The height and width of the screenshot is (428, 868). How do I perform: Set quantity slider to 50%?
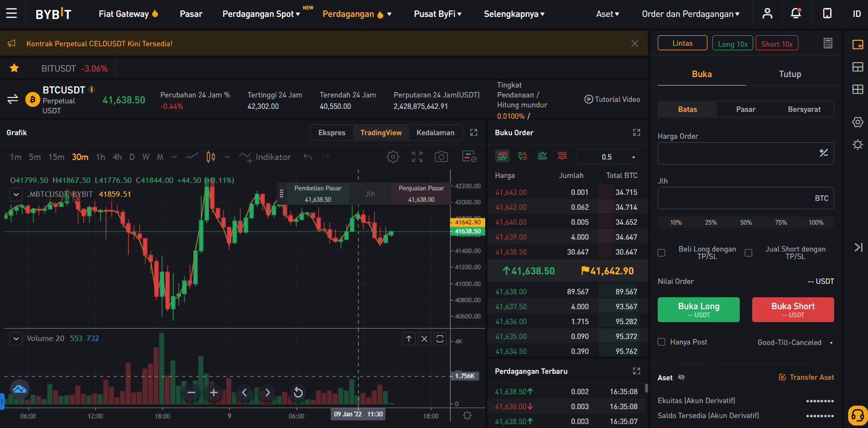[x=746, y=223]
